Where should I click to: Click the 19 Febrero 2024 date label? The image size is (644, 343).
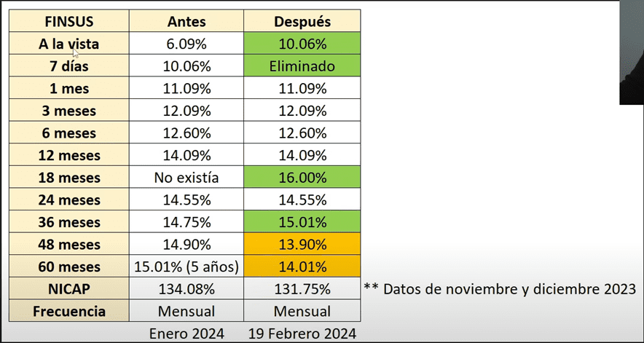tap(302, 334)
